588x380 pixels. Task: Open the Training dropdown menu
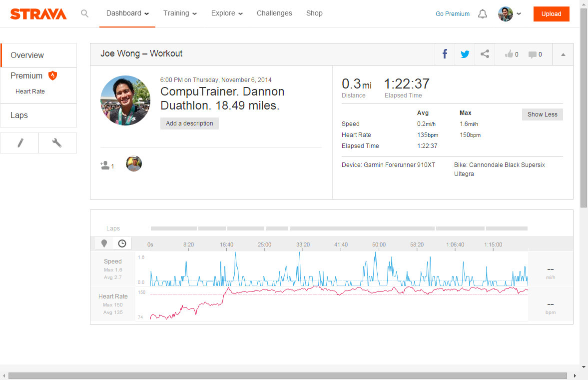(180, 13)
